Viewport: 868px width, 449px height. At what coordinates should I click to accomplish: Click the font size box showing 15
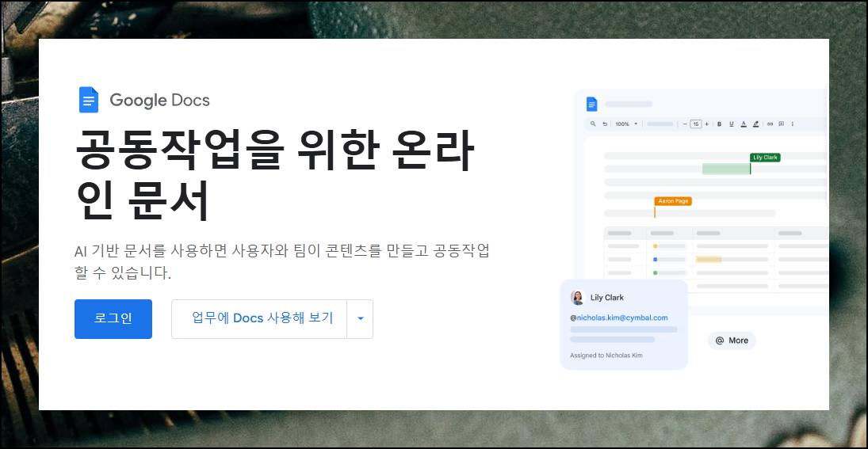[x=696, y=124]
